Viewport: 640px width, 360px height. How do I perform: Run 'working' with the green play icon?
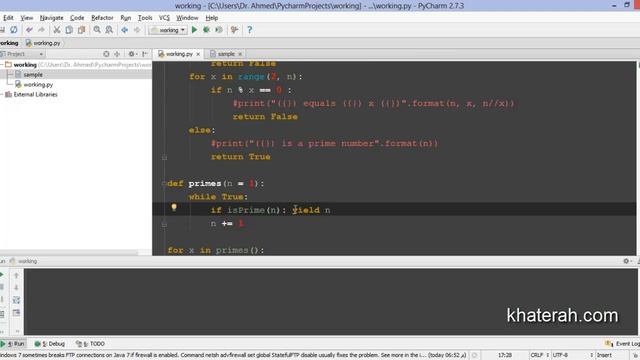click(x=194, y=30)
